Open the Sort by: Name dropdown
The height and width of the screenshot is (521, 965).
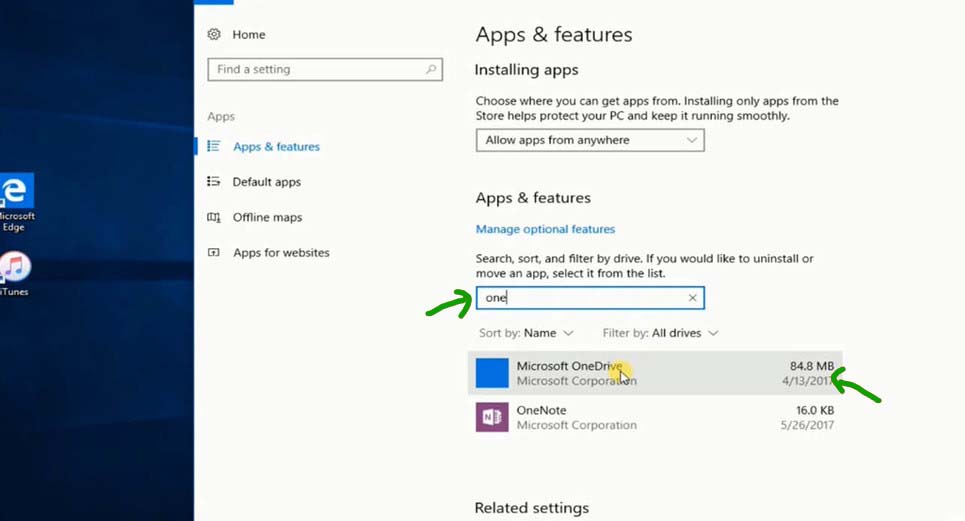point(526,333)
